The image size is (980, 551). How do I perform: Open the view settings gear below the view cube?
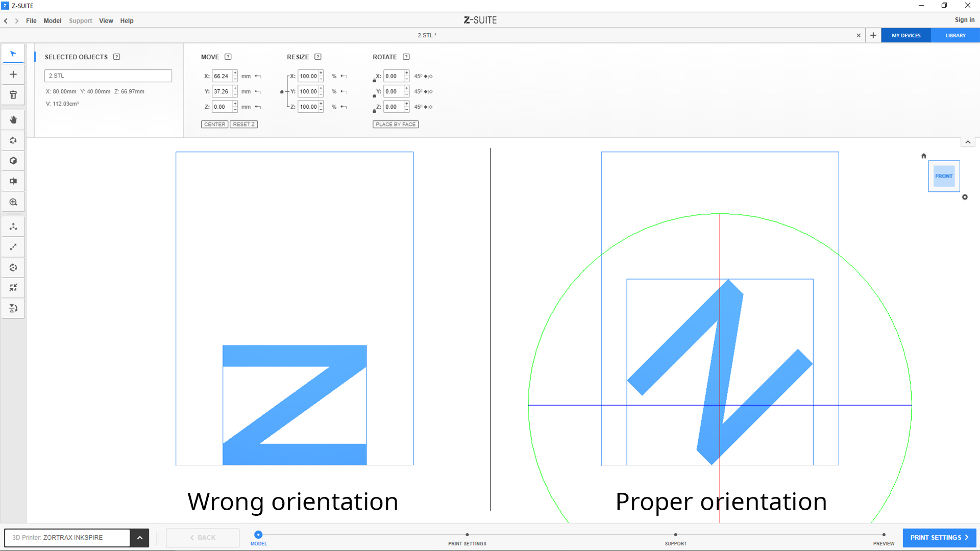click(x=965, y=197)
